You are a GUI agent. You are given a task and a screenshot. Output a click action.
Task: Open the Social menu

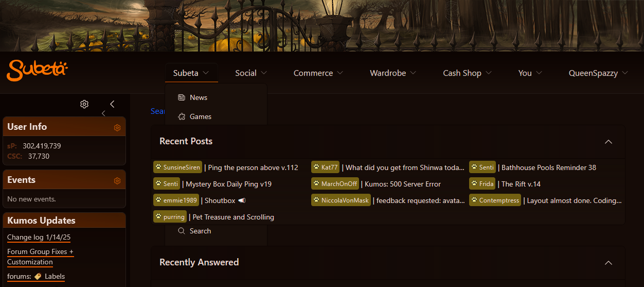click(x=251, y=73)
